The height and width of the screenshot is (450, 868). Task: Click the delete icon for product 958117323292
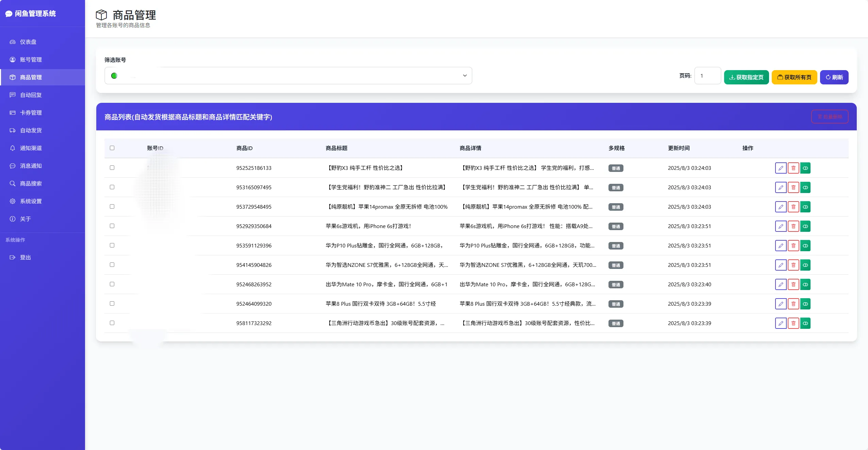coord(793,323)
